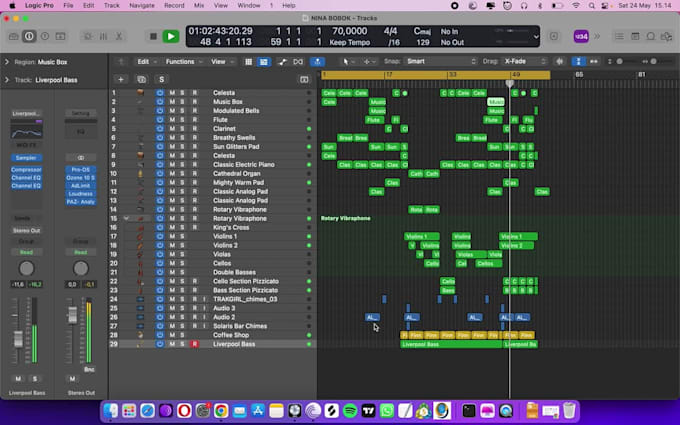Viewport: 680px width, 425px height.
Task: Toggle input monitoring on Audio 3 track
Action: click(205, 308)
